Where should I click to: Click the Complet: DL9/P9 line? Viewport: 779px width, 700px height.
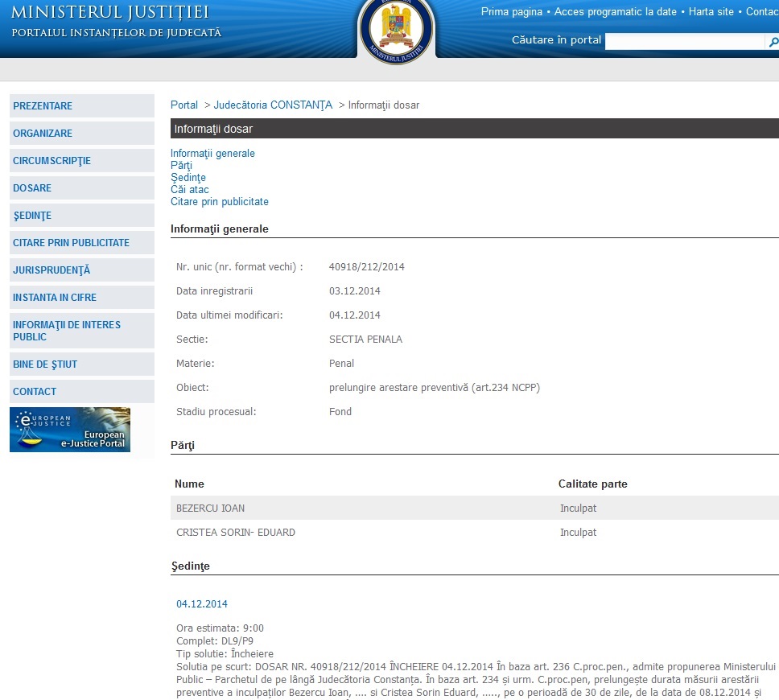215,641
